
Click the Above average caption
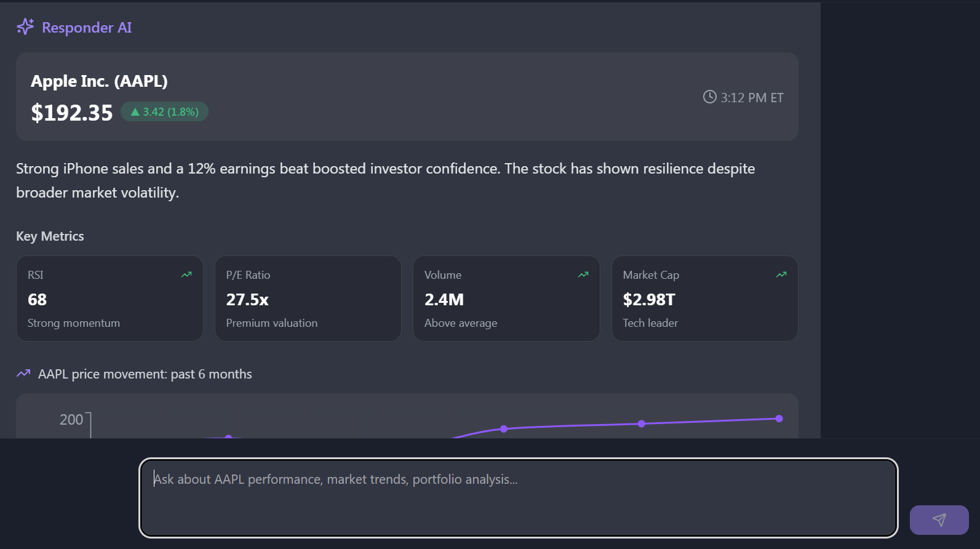click(461, 323)
